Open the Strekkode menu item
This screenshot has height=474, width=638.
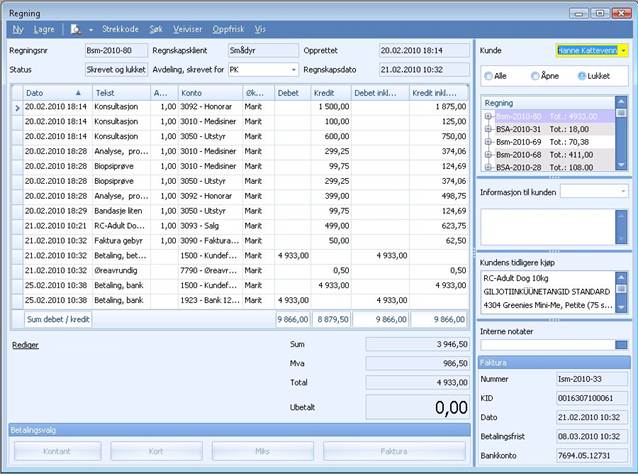(120, 29)
